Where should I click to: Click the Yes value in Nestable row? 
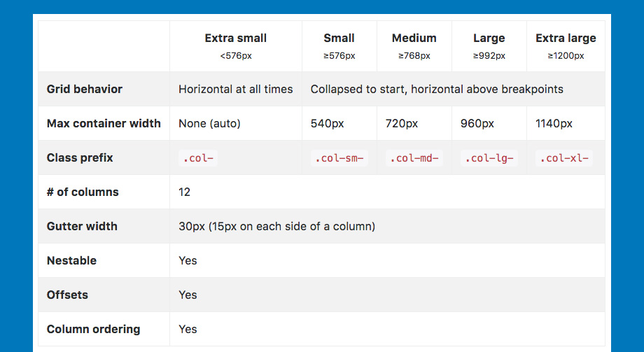pyautogui.click(x=188, y=261)
